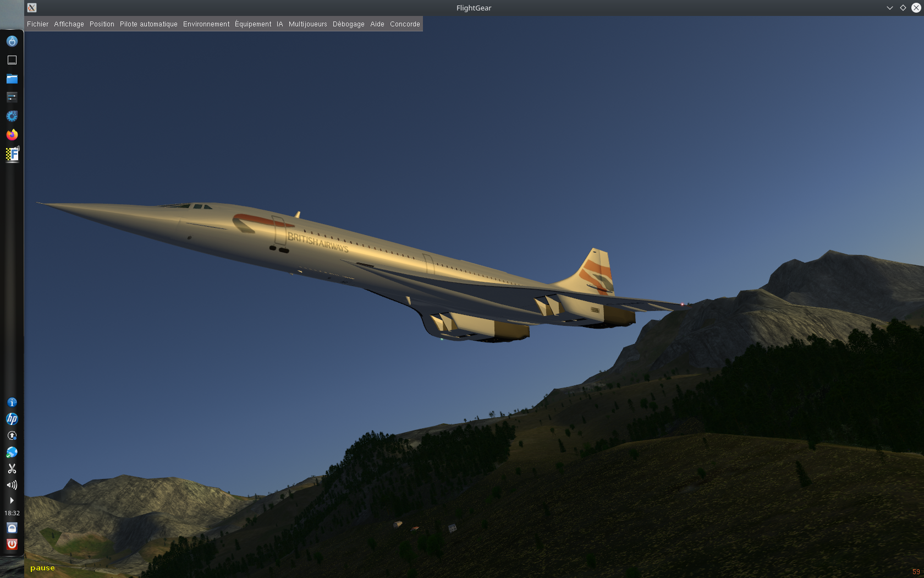Open the system updates tray icon

[x=12, y=435]
